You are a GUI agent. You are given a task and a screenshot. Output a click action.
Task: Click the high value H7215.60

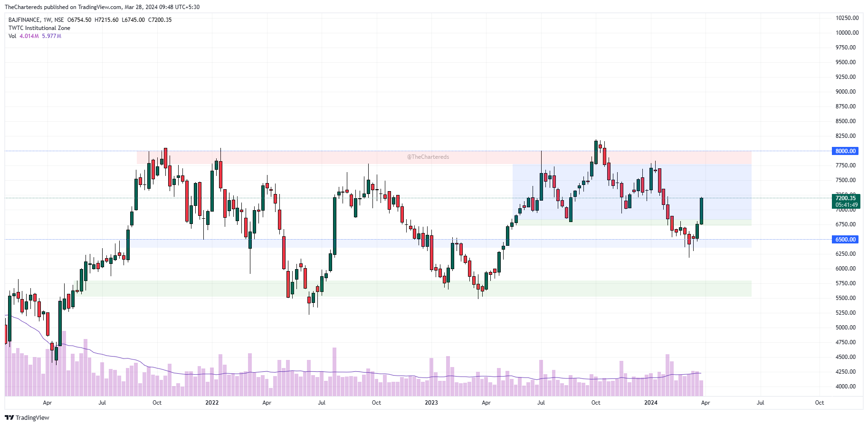106,20
